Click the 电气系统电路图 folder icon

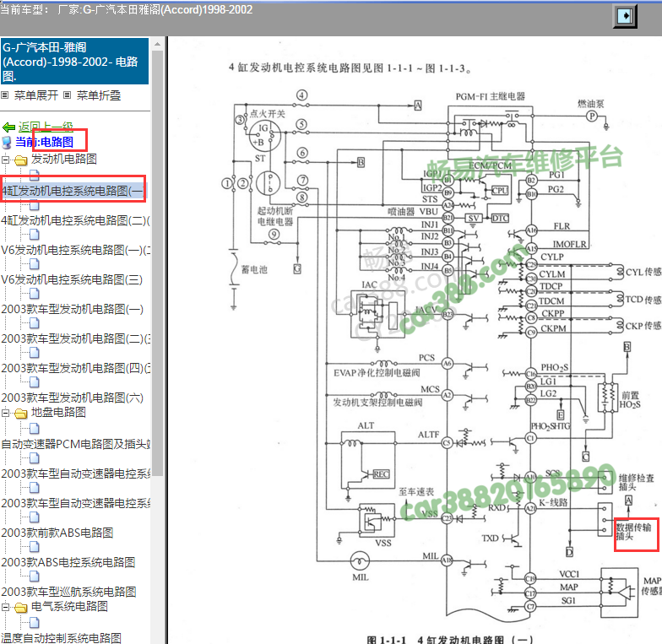pyautogui.click(x=20, y=608)
